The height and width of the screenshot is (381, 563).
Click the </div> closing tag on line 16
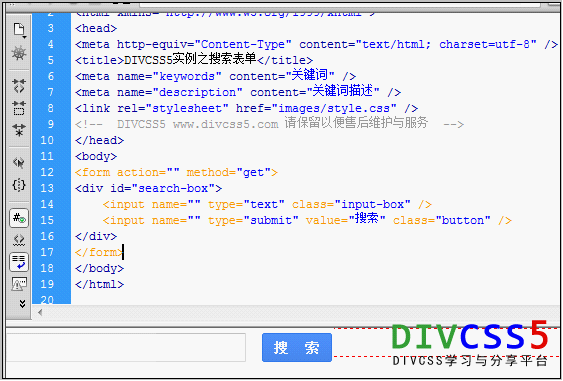96,236
